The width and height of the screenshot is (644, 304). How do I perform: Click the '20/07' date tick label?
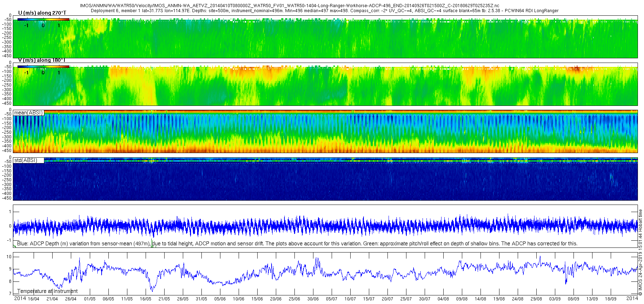click(x=387, y=299)
